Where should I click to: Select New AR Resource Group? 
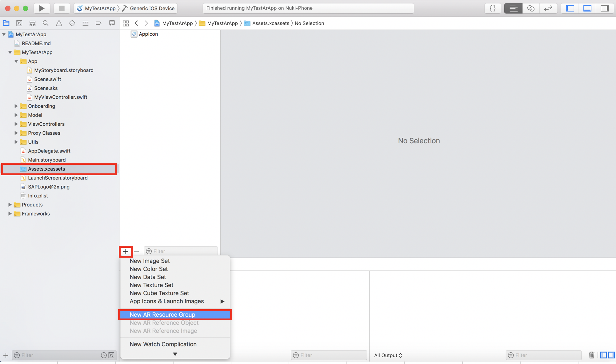[162, 315]
